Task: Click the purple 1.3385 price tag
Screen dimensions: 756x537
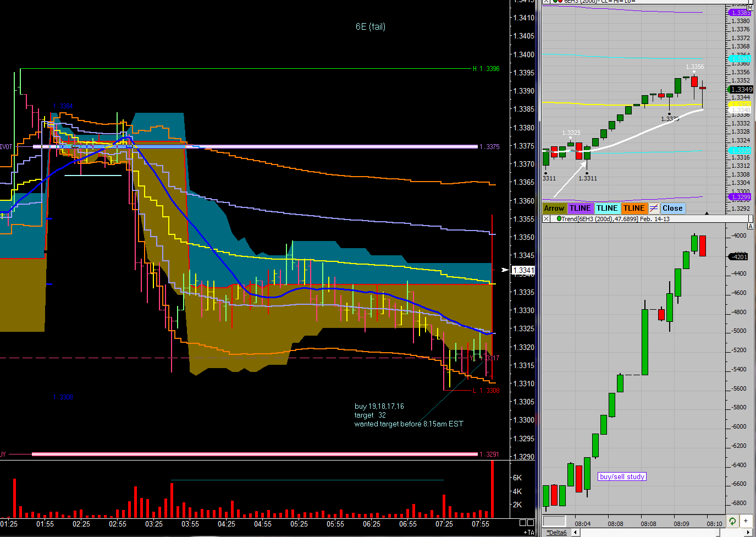Action: pyautogui.click(x=740, y=13)
